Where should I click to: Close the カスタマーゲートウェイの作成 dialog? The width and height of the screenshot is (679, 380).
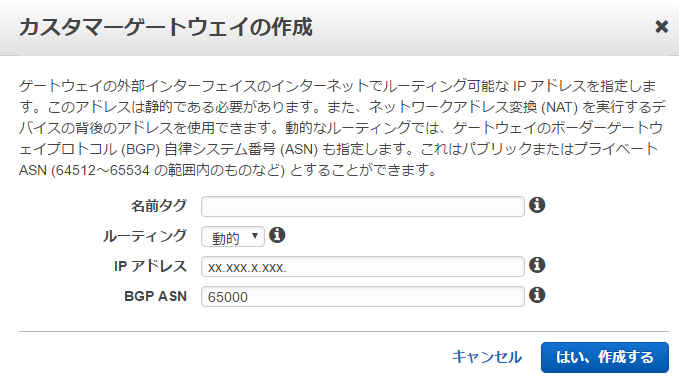661,27
